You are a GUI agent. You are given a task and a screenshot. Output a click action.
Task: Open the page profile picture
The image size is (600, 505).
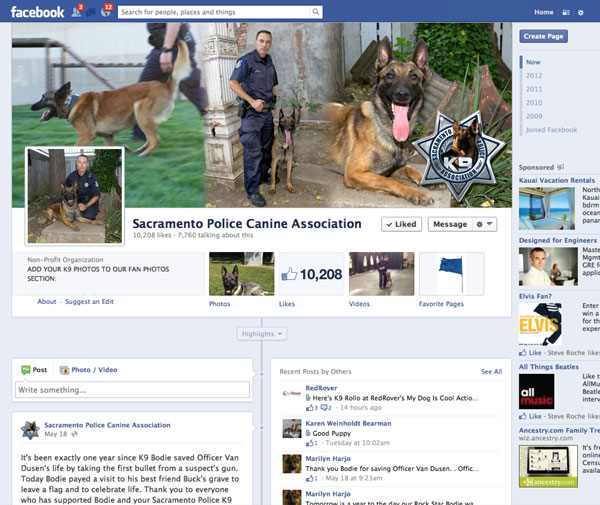[75, 196]
